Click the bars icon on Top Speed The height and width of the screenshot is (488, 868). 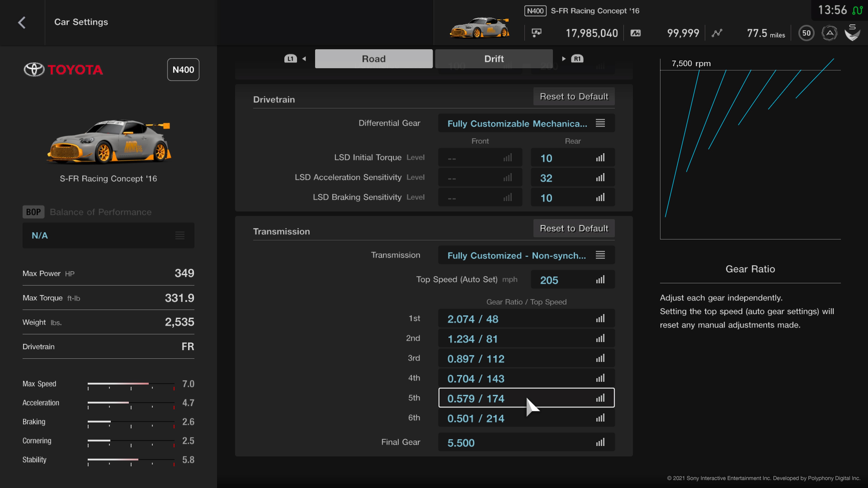coord(600,279)
